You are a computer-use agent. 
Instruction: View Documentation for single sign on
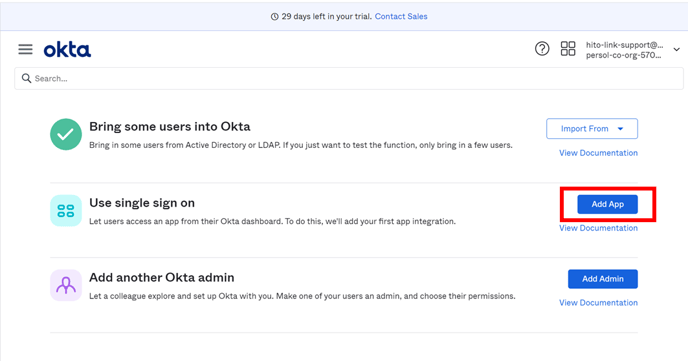[x=598, y=228]
